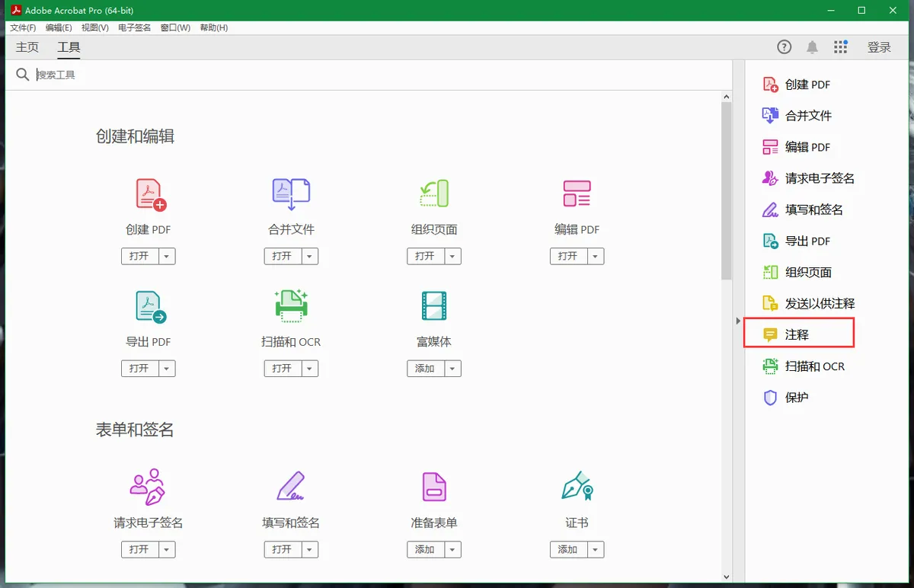Click 添加 button under 富媒体
The height and width of the screenshot is (588, 914).
[x=425, y=369]
